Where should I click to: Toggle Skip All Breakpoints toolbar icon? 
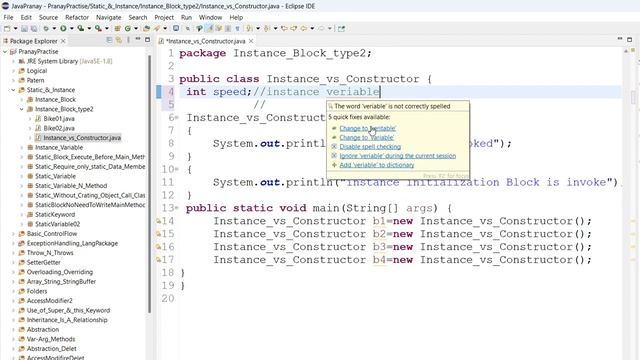[x=188, y=29]
